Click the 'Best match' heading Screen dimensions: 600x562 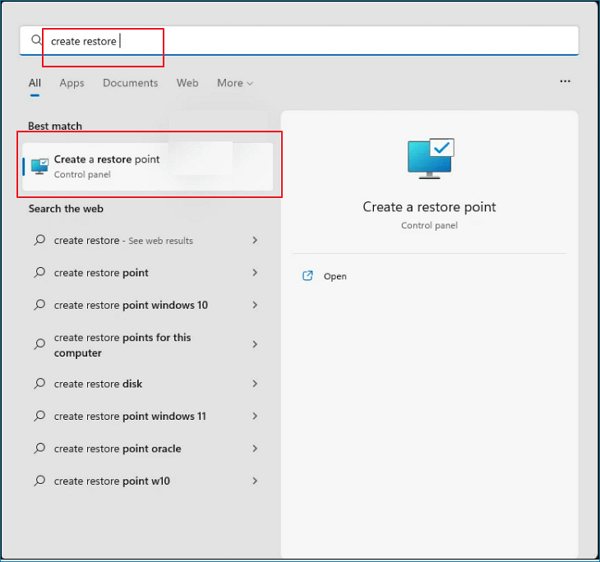point(55,126)
